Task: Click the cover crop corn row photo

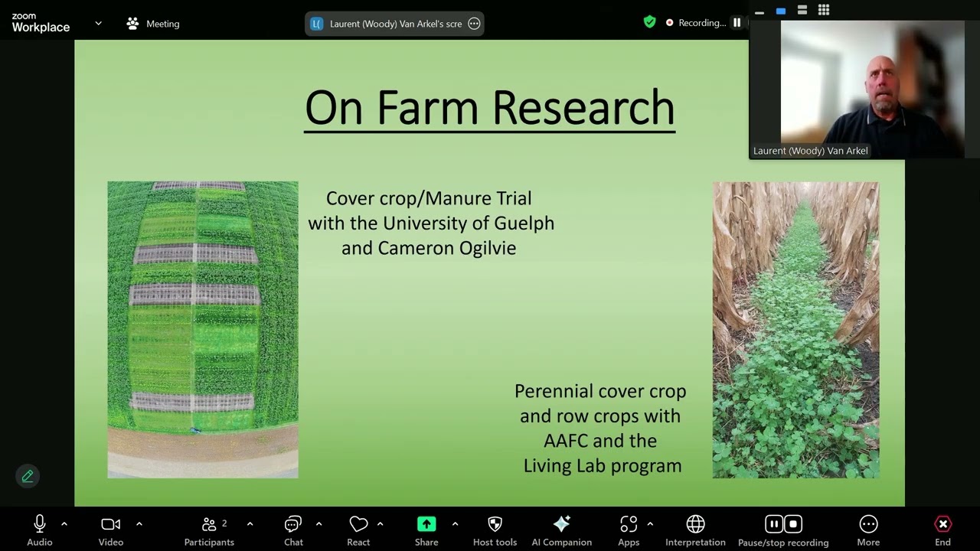Action: (x=795, y=330)
